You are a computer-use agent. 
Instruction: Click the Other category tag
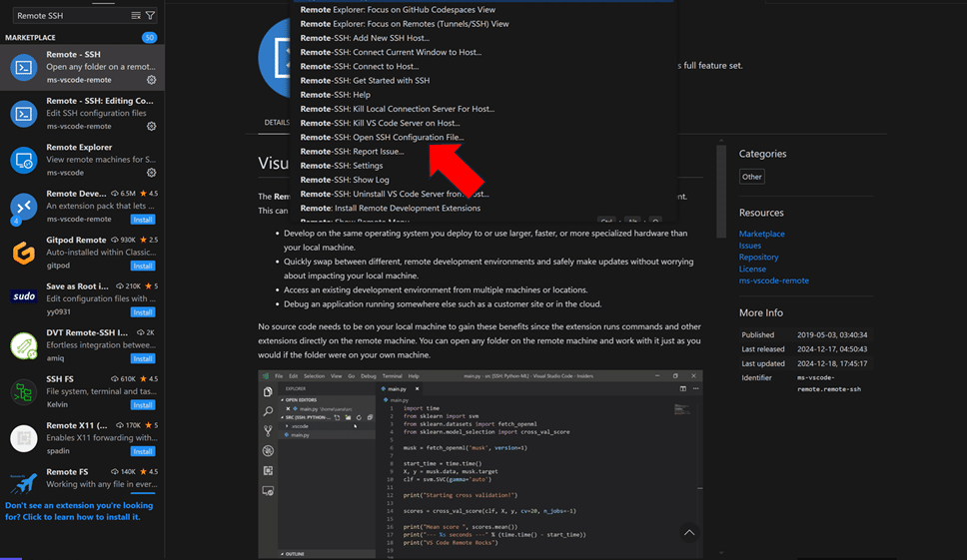coord(752,177)
